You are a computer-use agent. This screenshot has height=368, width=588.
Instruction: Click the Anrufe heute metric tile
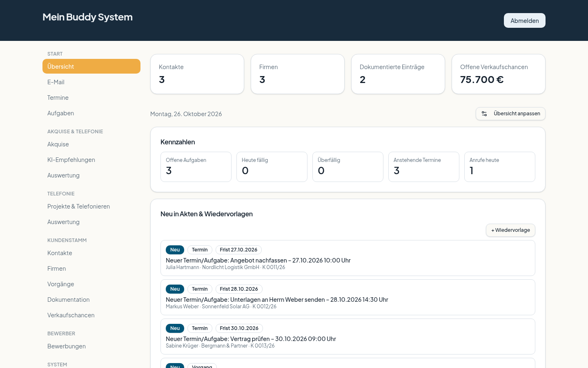tap(500, 167)
